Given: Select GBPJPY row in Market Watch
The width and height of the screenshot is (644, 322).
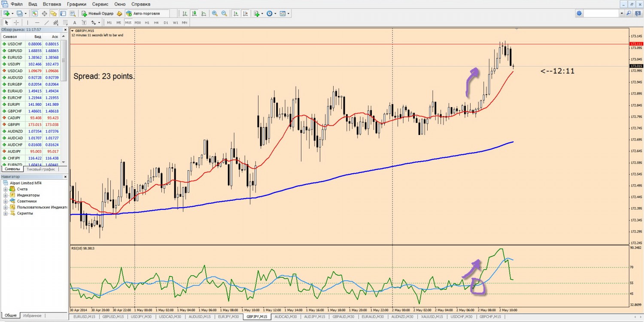Looking at the screenshot, I should (x=31, y=125).
